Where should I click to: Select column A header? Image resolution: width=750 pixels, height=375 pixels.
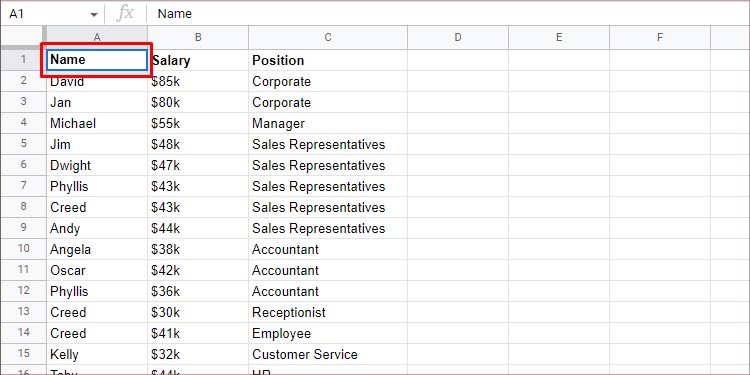97,37
